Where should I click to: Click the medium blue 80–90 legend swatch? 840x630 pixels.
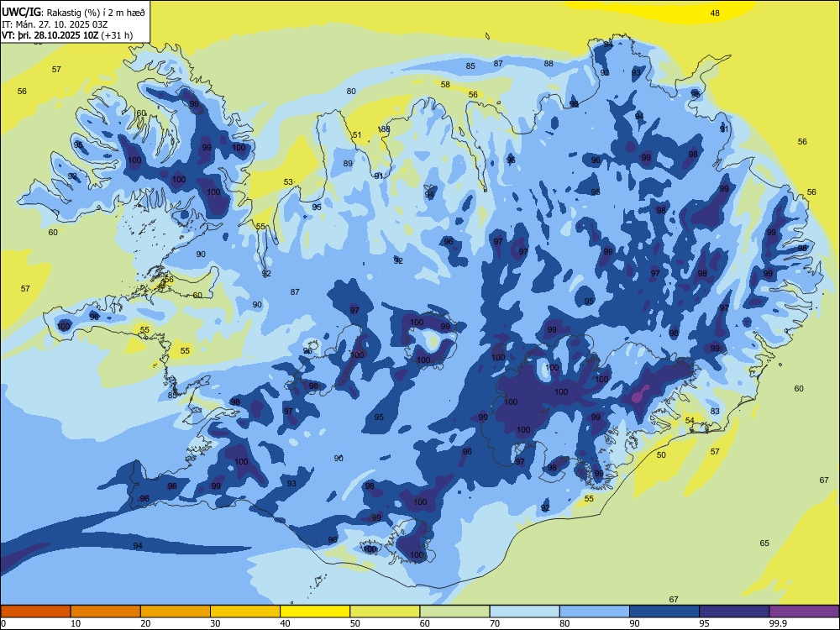pyautogui.click(x=595, y=612)
